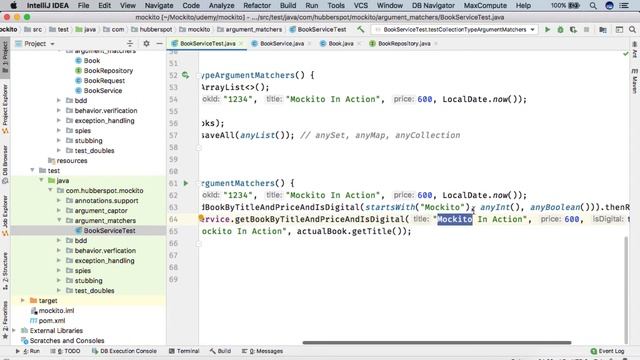Select mockito.iml file in tree
Image resolution: width=640 pixels, height=360 pixels.
coord(56,310)
